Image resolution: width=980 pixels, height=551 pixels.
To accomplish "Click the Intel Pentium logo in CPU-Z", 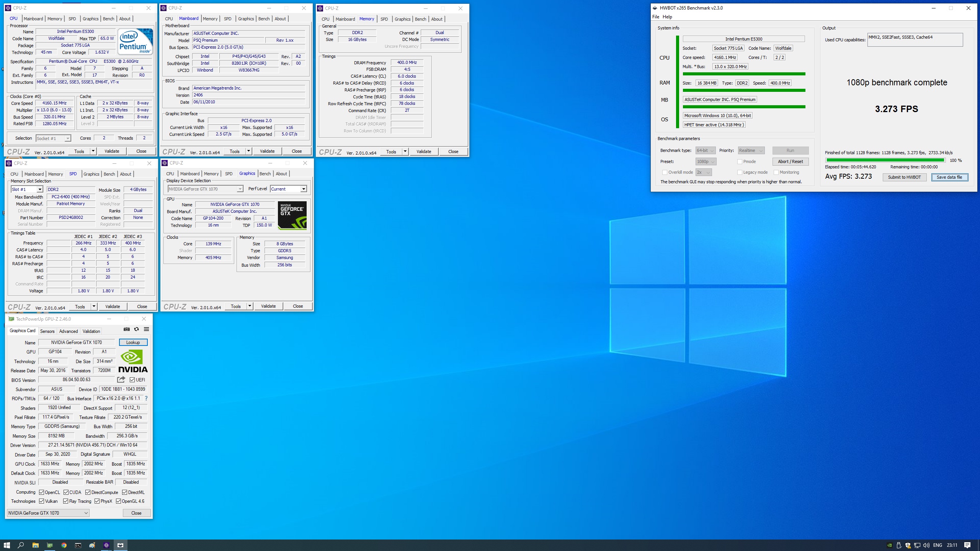I will coord(135,41).
